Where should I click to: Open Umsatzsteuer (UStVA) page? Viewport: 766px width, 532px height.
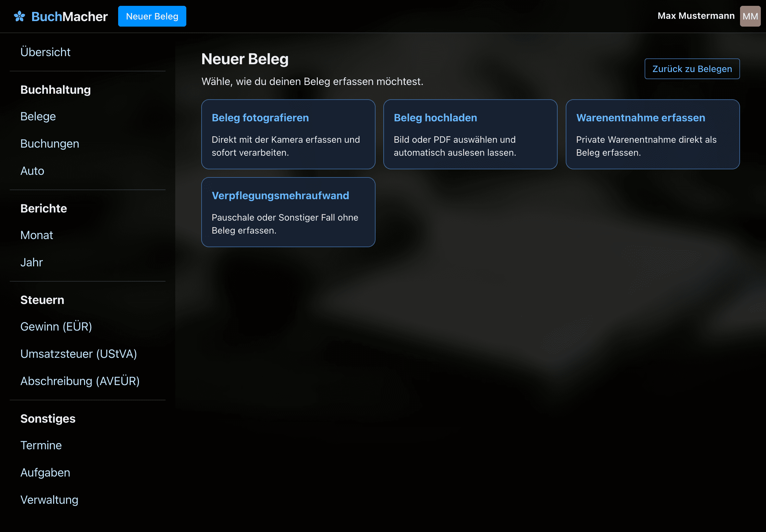coord(79,354)
